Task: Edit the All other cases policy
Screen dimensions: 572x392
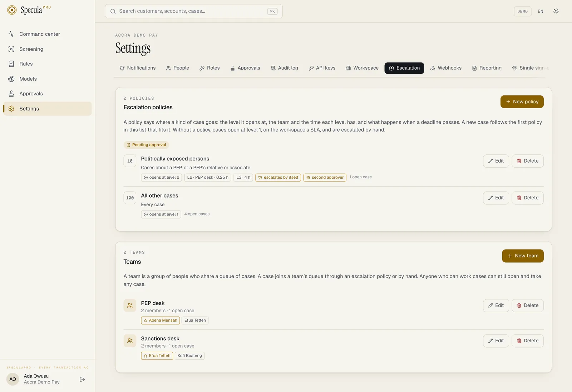Action: tap(496, 198)
